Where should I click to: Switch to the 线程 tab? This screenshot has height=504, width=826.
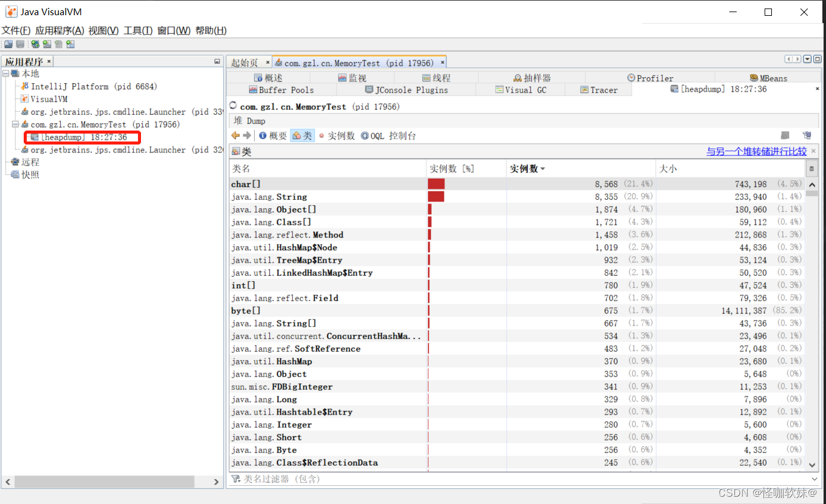tap(436, 78)
